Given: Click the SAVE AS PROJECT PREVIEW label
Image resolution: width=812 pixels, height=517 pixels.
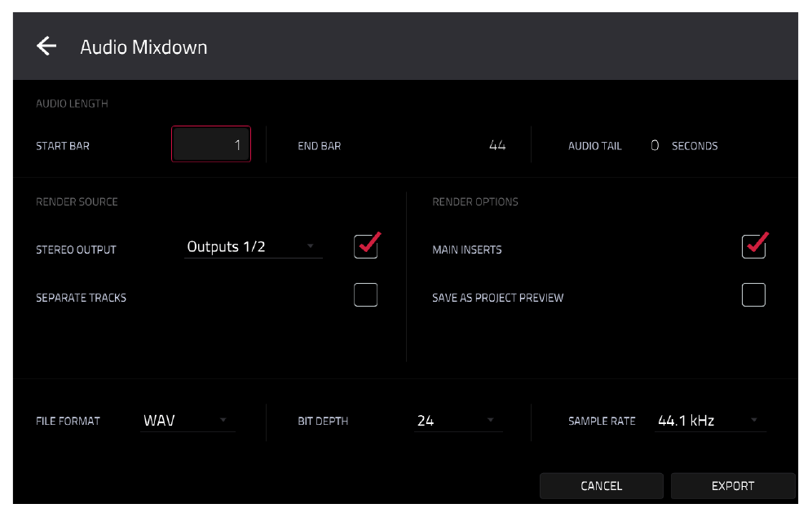Looking at the screenshot, I should pos(497,298).
